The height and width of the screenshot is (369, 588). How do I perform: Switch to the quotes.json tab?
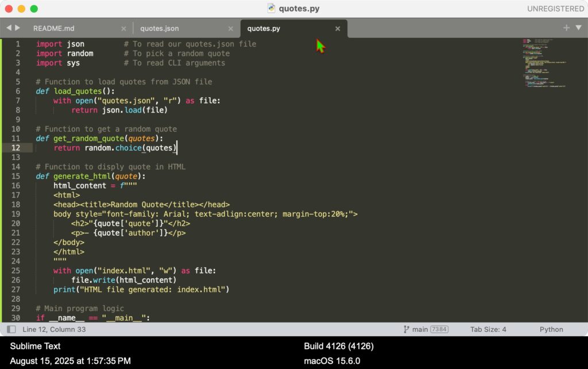coord(159,28)
